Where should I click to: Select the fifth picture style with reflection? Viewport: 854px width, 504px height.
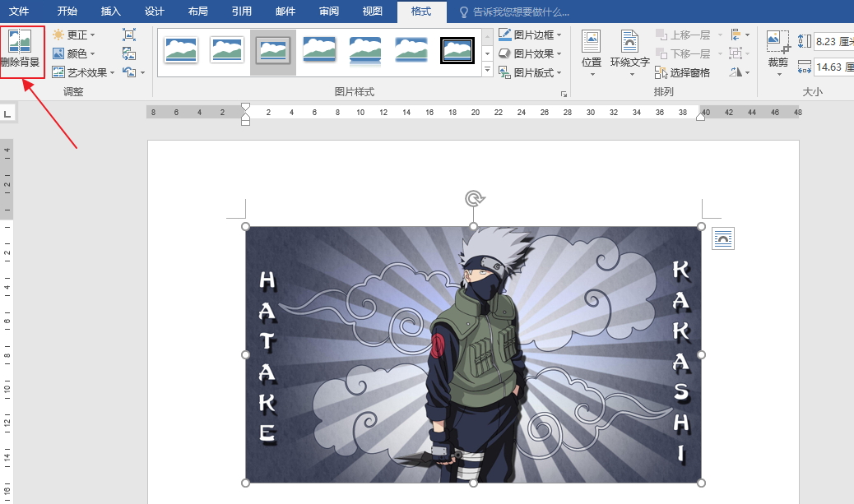[365, 51]
